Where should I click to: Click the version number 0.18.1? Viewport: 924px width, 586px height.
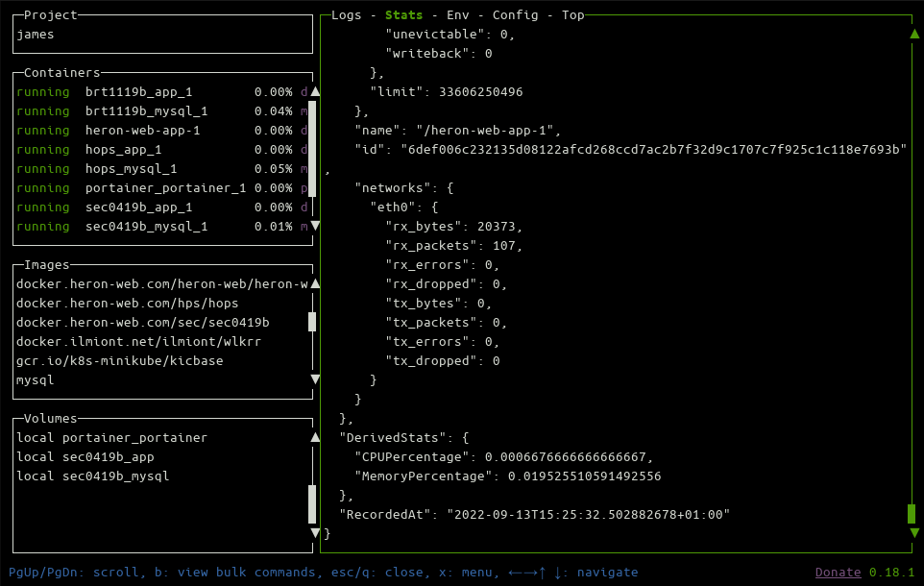pyautogui.click(x=891, y=572)
